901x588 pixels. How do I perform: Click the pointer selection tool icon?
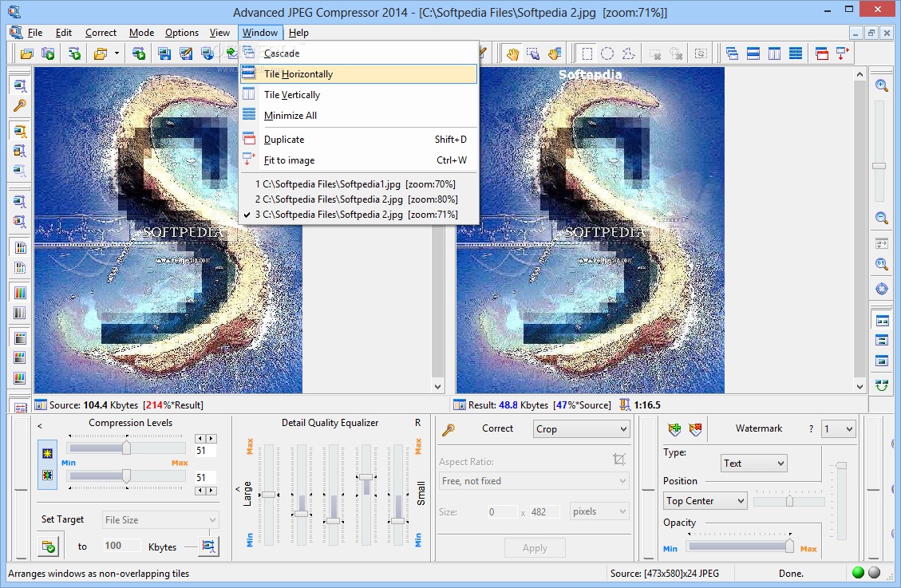[533, 54]
